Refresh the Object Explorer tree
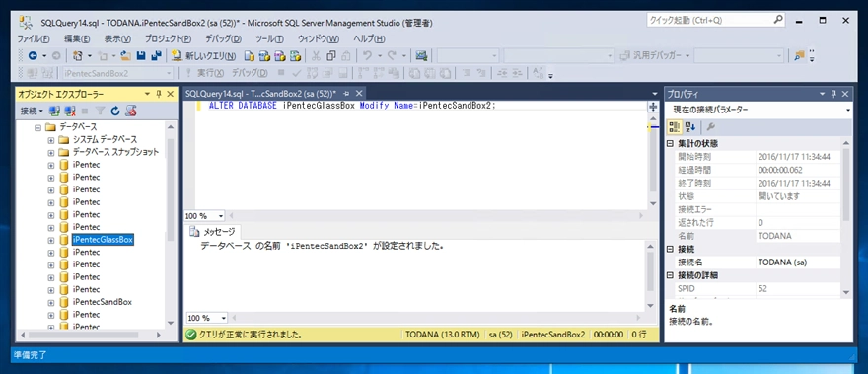This screenshot has height=374, width=868. [115, 111]
